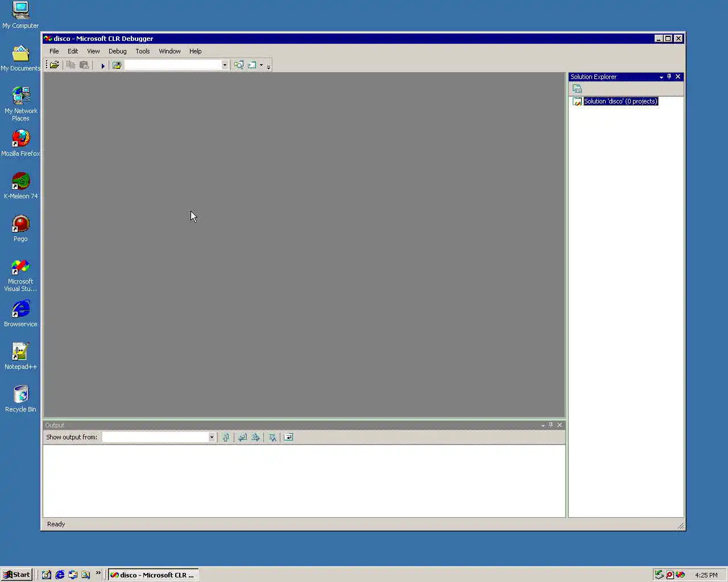Expand the Find combo box dropdown arrow
The image size is (728, 582).
click(x=225, y=65)
